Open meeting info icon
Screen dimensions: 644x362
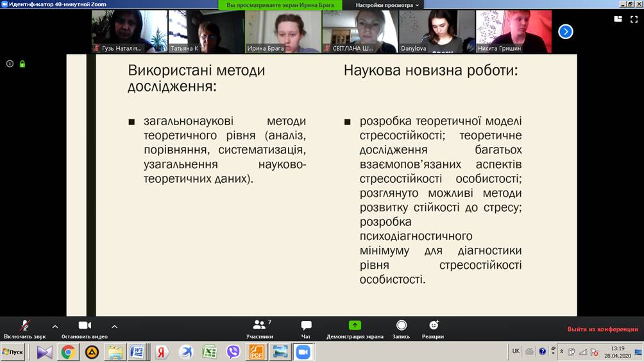(10, 64)
